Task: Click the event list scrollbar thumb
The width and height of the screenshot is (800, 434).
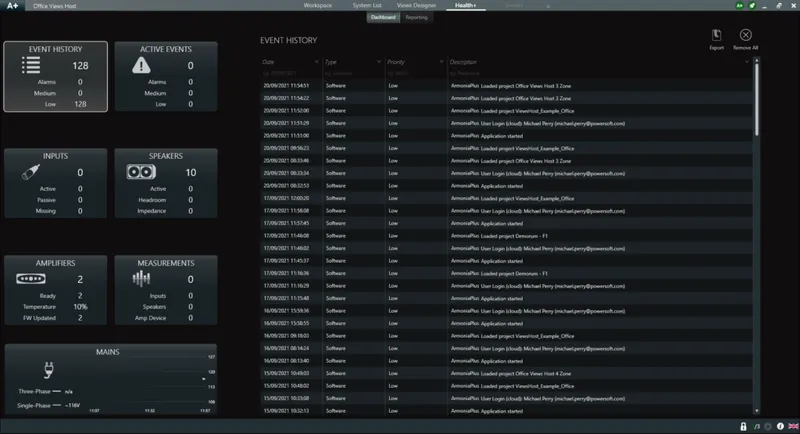Action: point(757,99)
